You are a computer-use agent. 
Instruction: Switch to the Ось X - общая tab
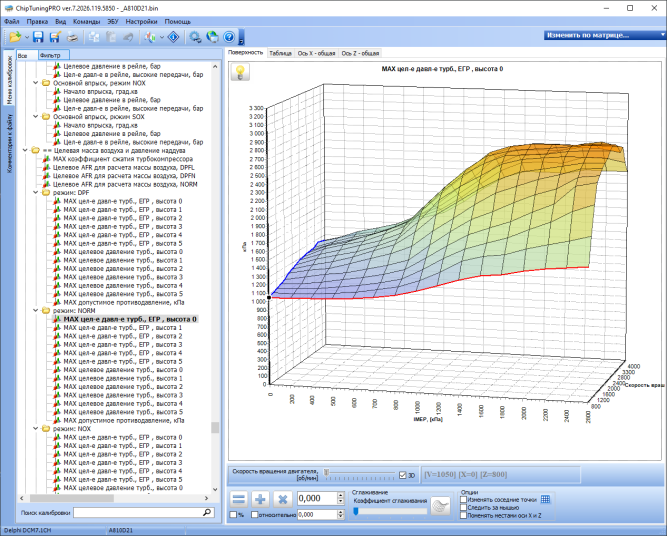point(316,53)
